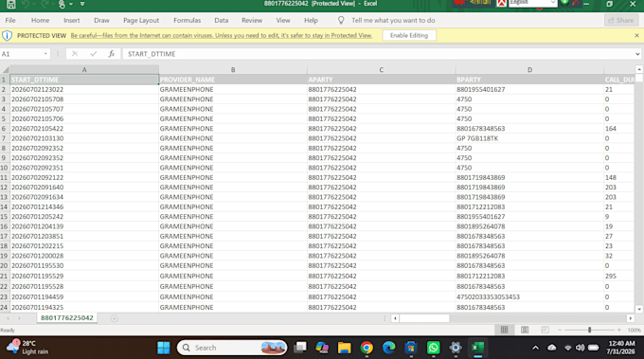The width and height of the screenshot is (644, 359).
Task: Click the vertical scrollbar up arrow
Action: (x=638, y=69)
